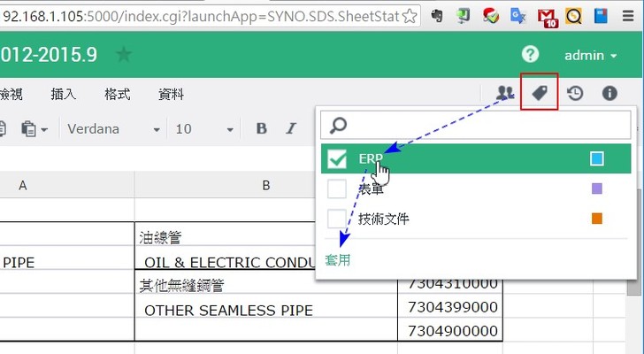Screen dimensions: 644x354
Task: Click cell 7304900000
Action: tap(450, 330)
